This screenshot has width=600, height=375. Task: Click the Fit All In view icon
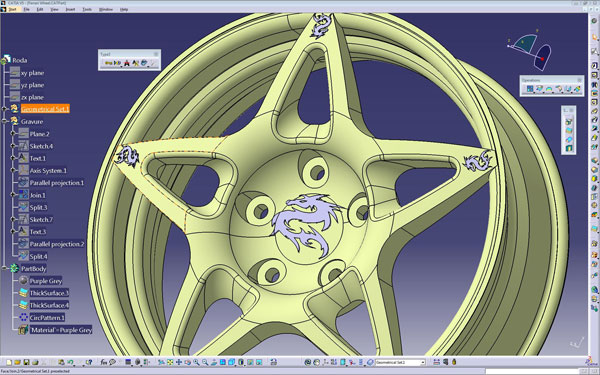coord(170,362)
